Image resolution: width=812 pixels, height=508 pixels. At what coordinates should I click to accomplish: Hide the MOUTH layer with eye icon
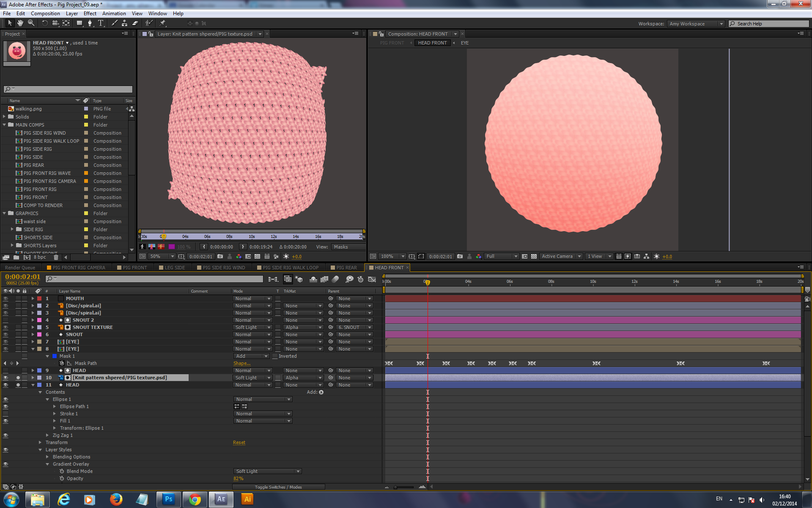coord(5,298)
